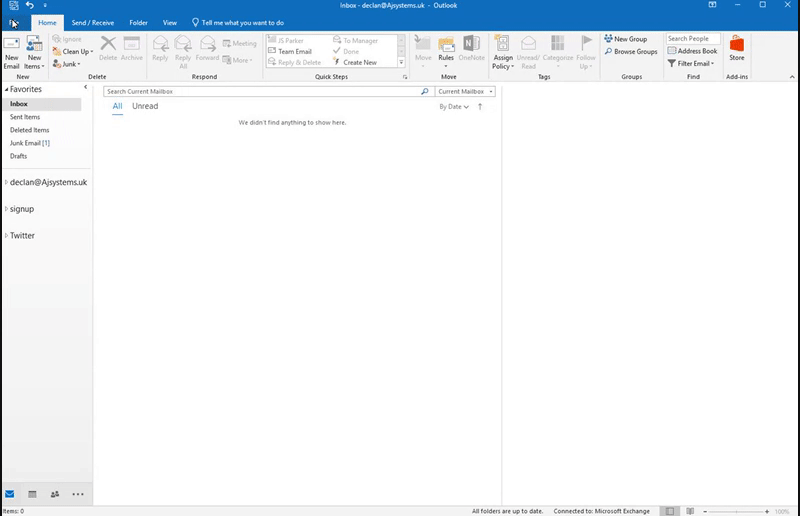Open the Quick Steps dialog launcher
Viewport: 800px width, 516px height.
point(405,77)
